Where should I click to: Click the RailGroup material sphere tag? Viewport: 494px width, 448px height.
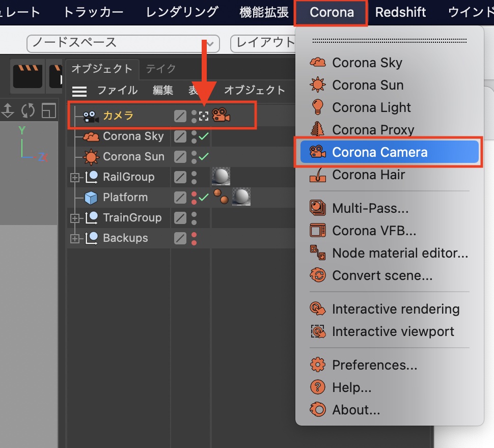[221, 177]
